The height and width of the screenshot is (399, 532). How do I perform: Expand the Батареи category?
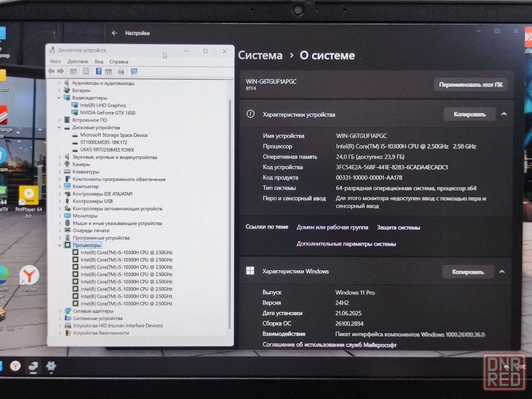click(x=59, y=90)
